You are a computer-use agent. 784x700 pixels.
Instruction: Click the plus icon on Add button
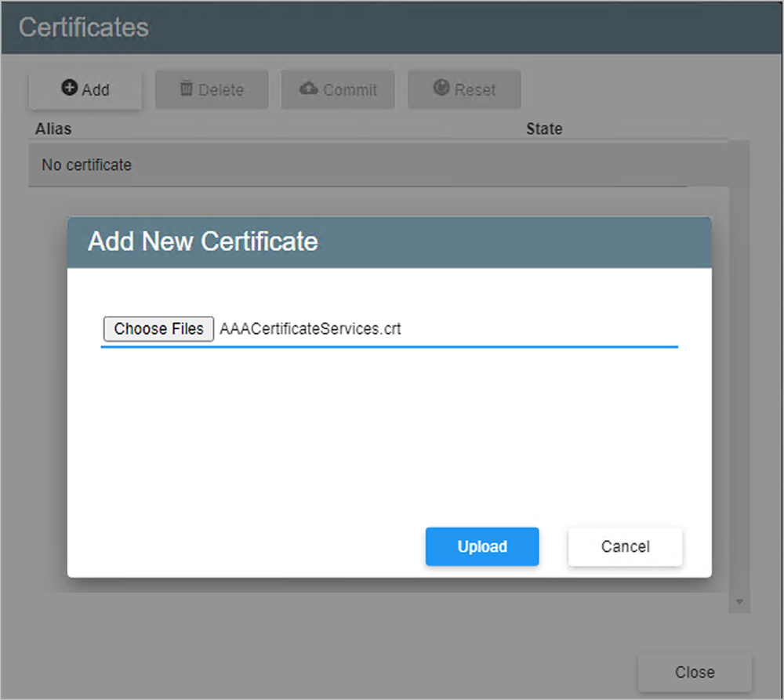[x=70, y=89]
